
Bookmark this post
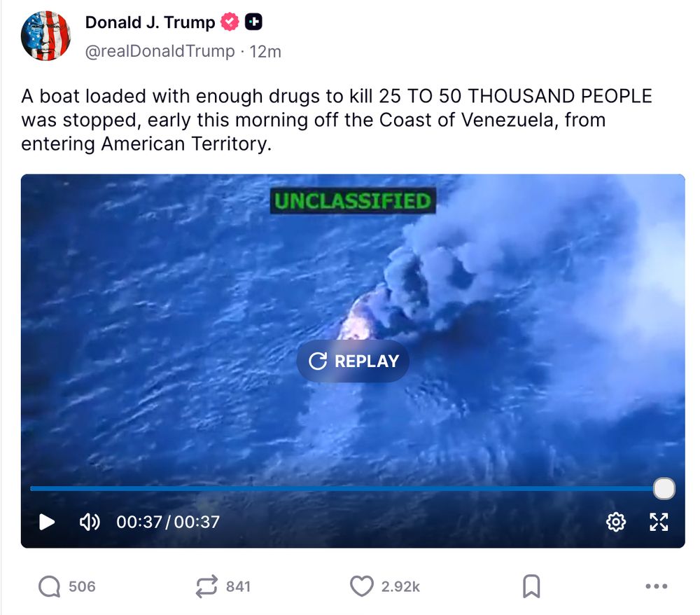pyautogui.click(x=531, y=586)
